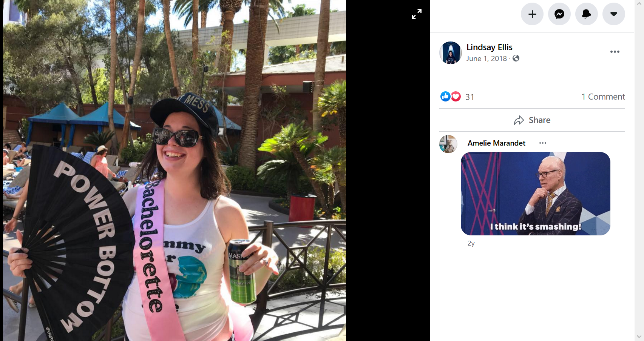Show the 1 Comment list
The width and height of the screenshot is (644, 341).
pos(603,97)
